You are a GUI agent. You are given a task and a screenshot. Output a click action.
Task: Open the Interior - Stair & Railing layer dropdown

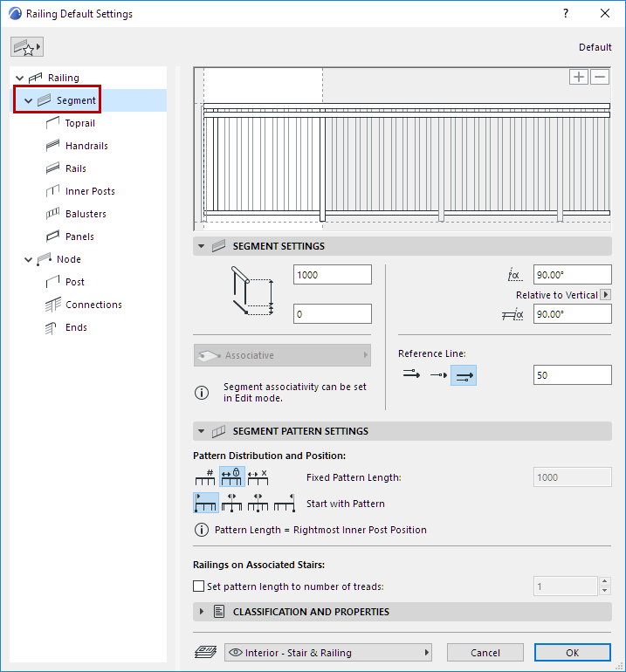pos(328,653)
